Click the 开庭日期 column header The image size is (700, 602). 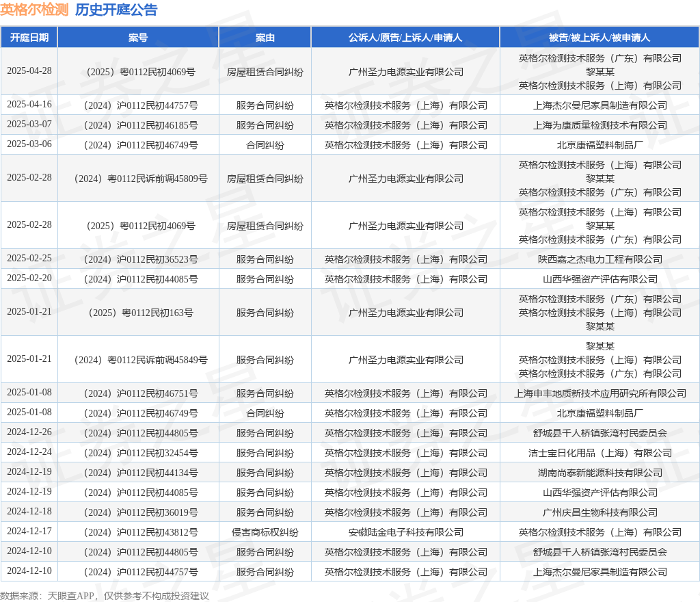pyautogui.click(x=29, y=38)
